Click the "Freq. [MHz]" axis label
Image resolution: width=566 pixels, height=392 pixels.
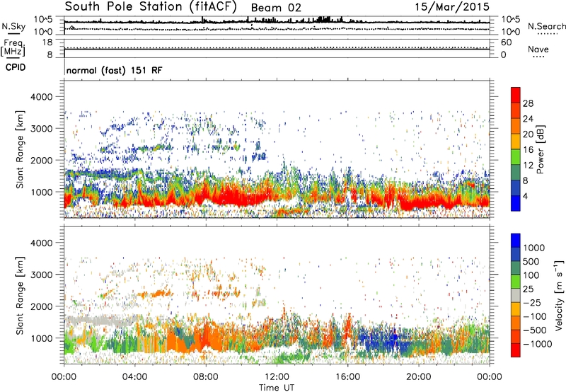tap(13, 48)
